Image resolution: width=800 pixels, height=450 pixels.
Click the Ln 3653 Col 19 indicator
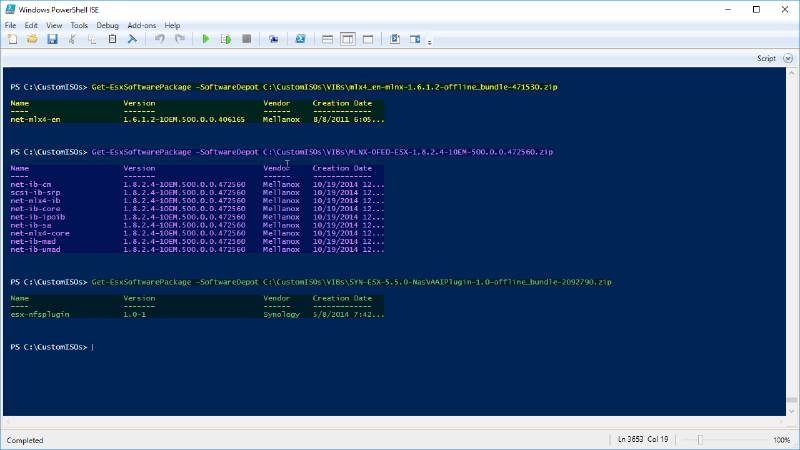(643, 439)
